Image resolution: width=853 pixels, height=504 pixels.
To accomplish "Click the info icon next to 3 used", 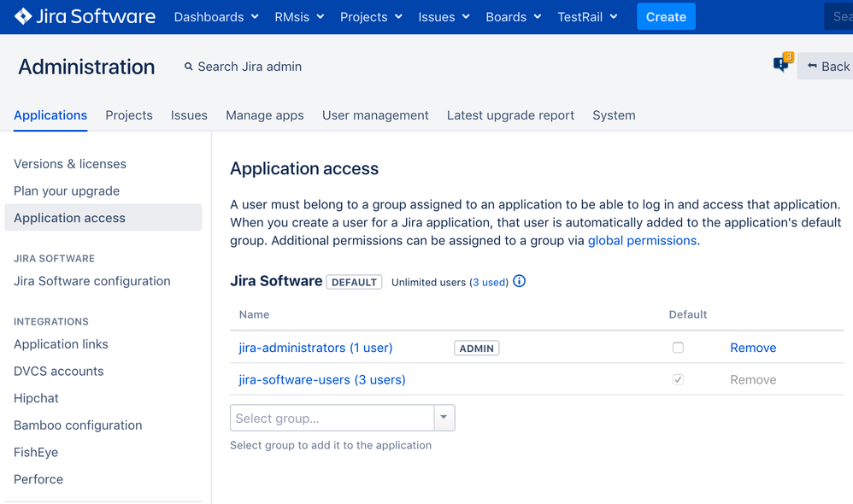I will (x=520, y=281).
